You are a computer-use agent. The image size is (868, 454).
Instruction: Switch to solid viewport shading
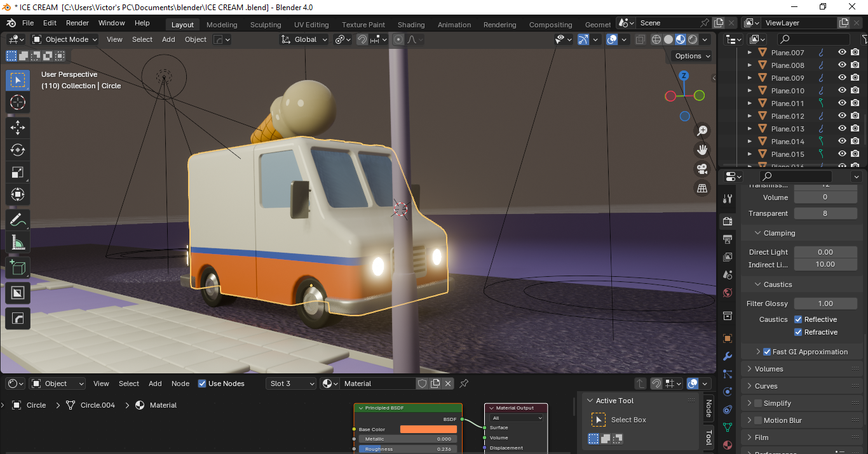pos(668,39)
